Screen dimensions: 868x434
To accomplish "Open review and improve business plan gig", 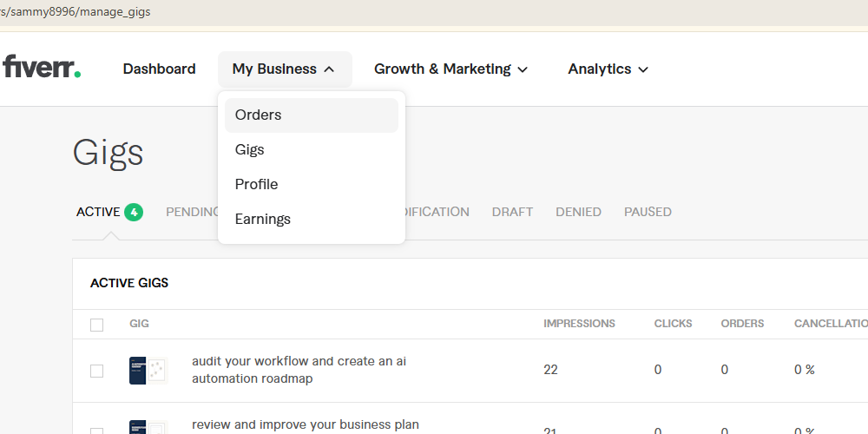I will coord(306,425).
